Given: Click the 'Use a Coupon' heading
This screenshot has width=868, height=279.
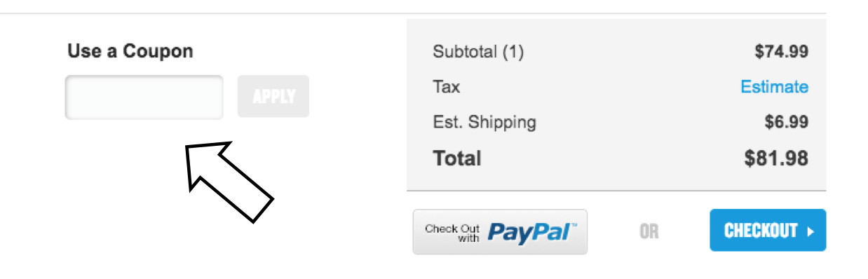Looking at the screenshot, I should click(x=130, y=51).
